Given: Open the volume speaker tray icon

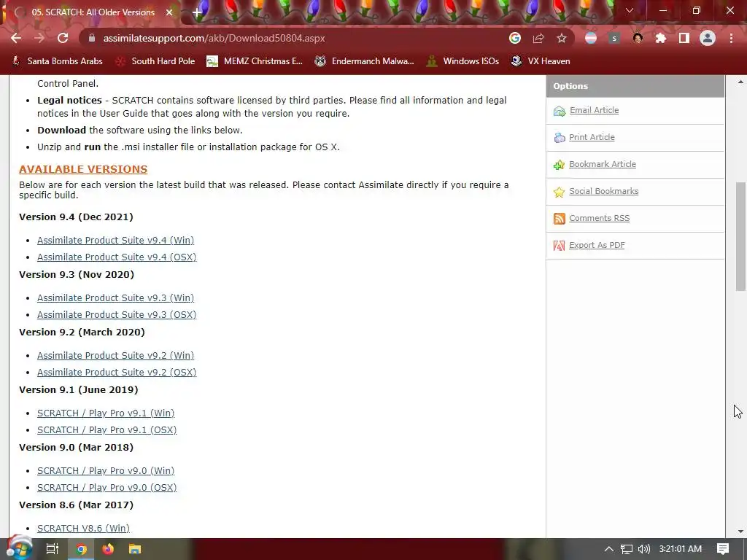Looking at the screenshot, I should pyautogui.click(x=643, y=549).
